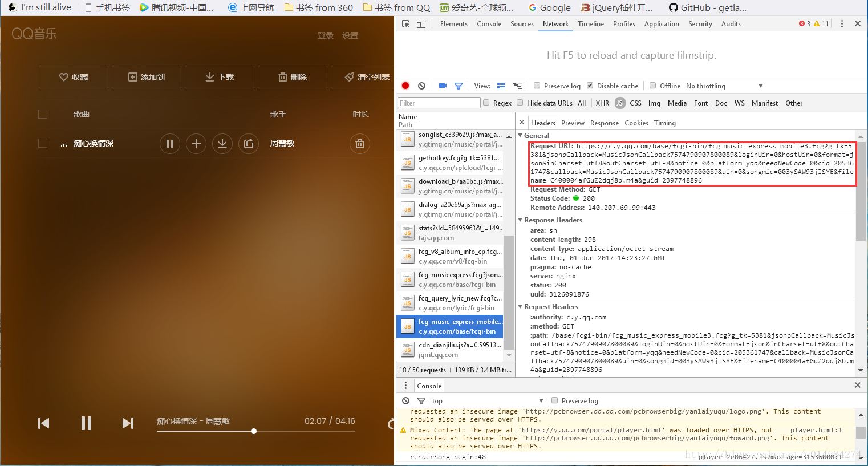Delete 痴心换情深 with the trash icon

(360, 144)
